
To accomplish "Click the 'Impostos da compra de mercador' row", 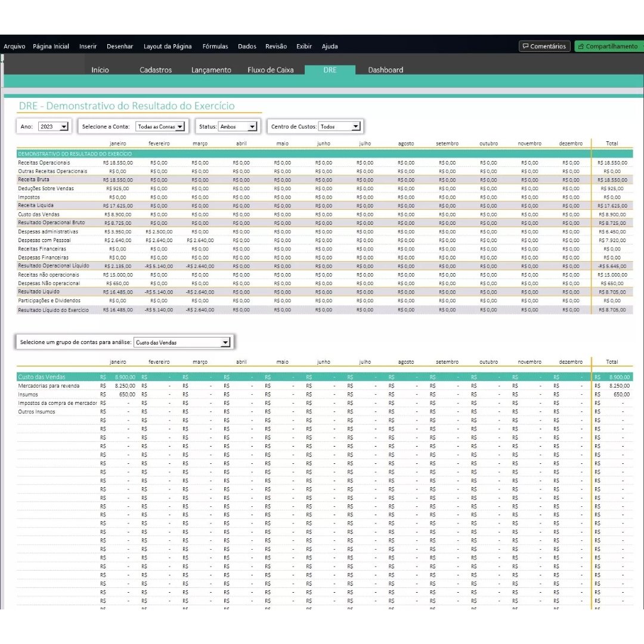I will 57,403.
